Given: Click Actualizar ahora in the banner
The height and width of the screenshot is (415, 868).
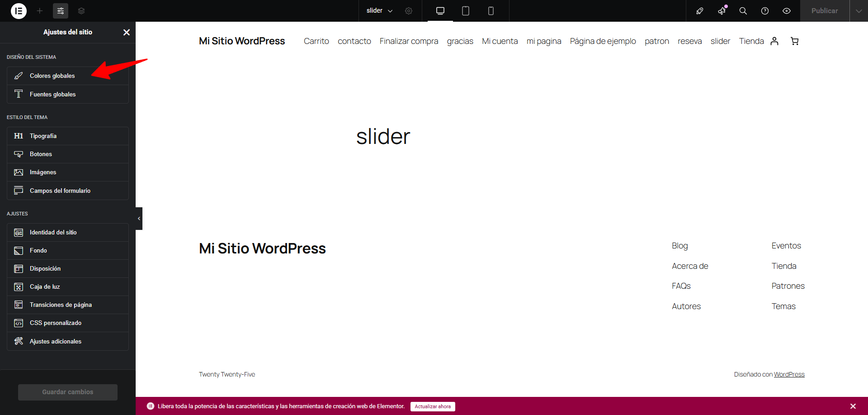Looking at the screenshot, I should (x=433, y=406).
